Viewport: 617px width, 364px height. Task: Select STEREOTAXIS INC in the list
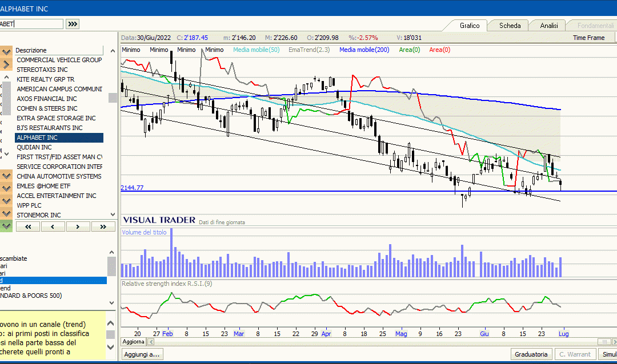pos(59,70)
